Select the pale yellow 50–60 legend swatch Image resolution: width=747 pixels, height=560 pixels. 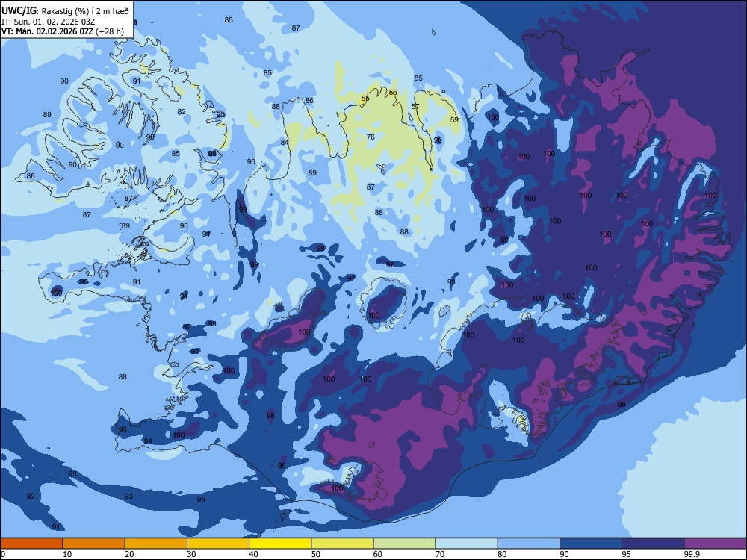[x=342, y=544]
